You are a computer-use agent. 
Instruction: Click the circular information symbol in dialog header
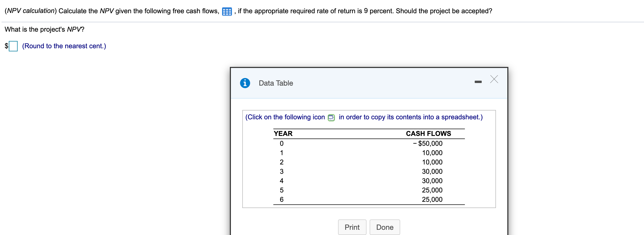245,83
